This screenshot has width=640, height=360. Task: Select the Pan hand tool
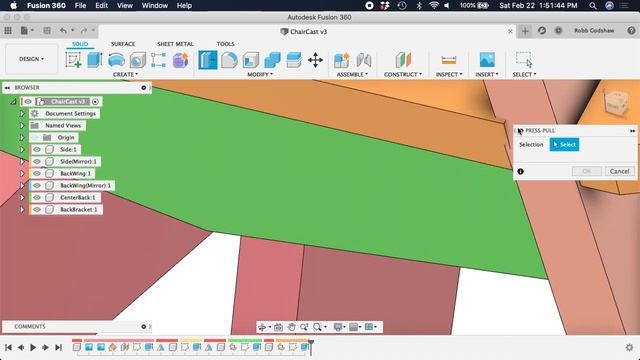[x=291, y=327]
